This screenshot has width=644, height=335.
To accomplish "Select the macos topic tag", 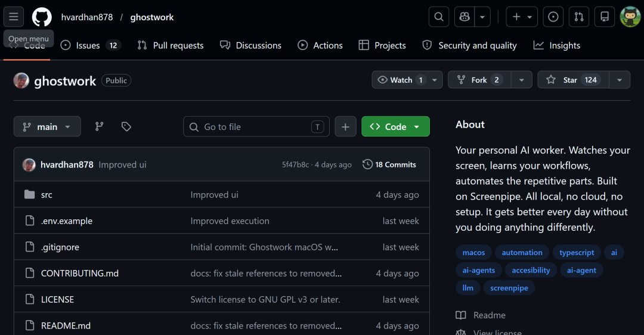I will (473, 253).
